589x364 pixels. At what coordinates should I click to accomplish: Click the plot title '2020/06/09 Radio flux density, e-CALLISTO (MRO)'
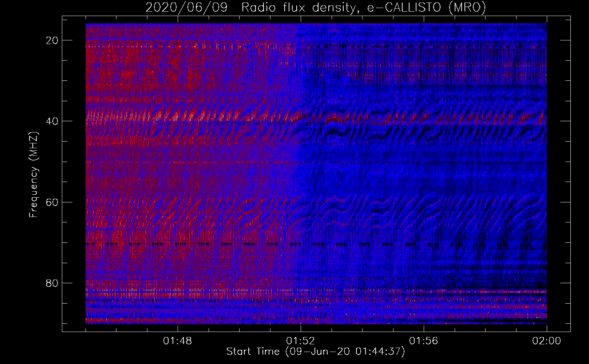316,7
